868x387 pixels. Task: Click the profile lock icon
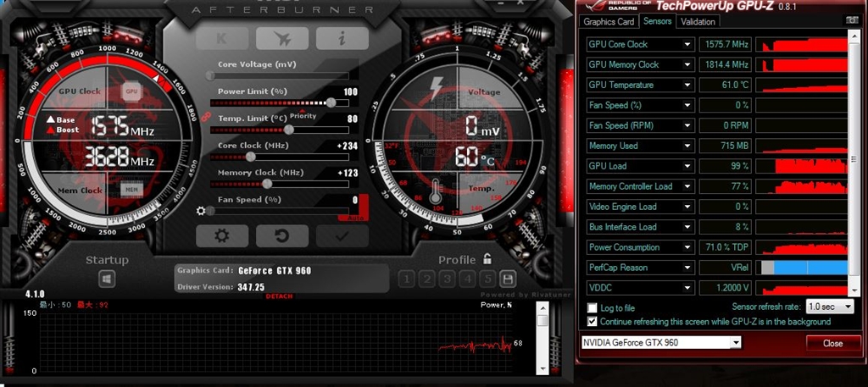(487, 259)
